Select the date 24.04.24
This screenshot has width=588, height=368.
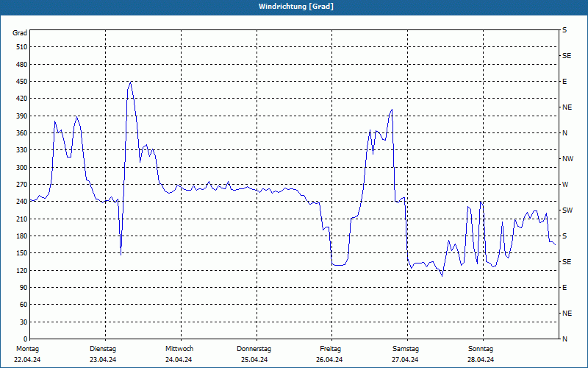point(179,360)
